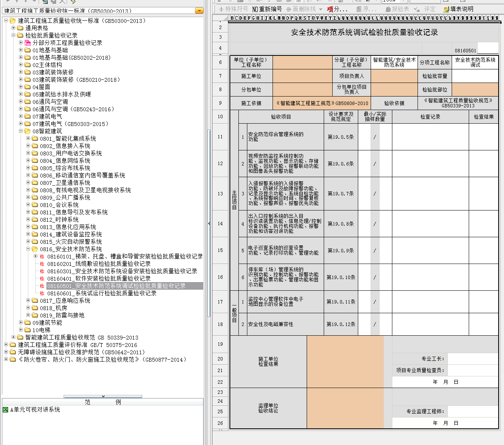Click folder icon of 建筑工程施工质量评价标准

[x=13, y=345]
